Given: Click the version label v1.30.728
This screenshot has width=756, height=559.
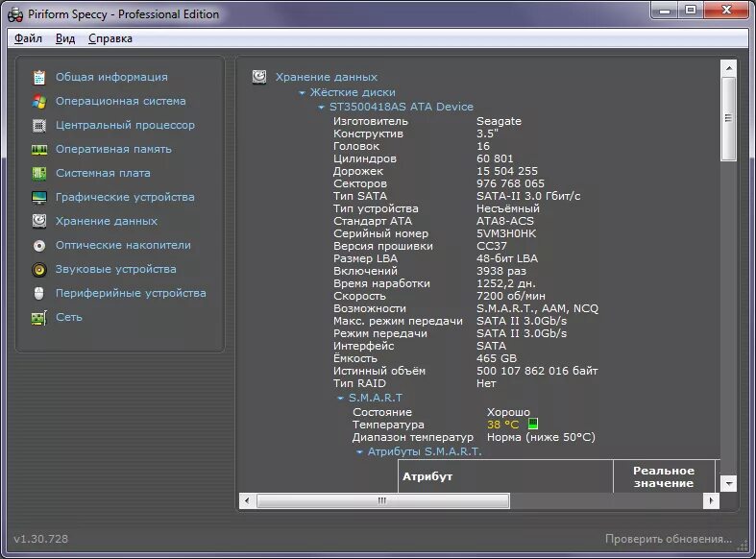Looking at the screenshot, I should point(41,539).
